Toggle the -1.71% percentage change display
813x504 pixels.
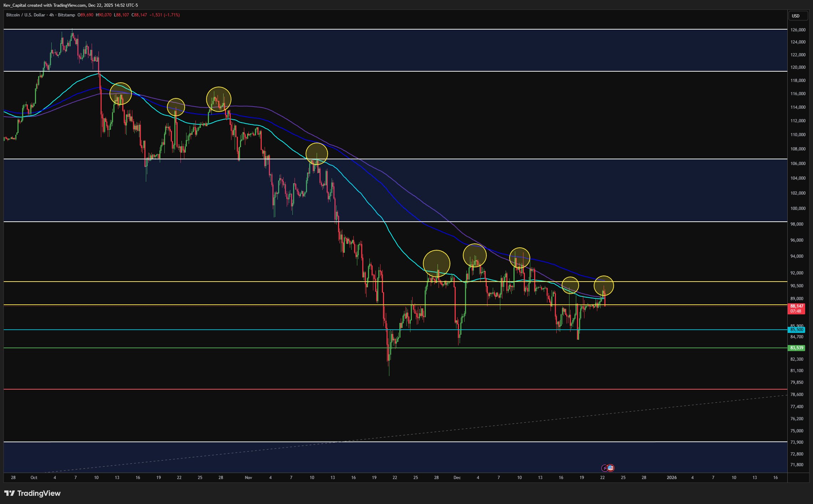click(172, 15)
